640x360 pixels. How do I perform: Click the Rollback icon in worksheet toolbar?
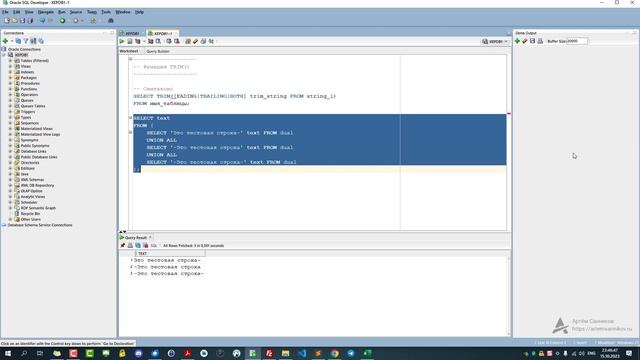176,41
